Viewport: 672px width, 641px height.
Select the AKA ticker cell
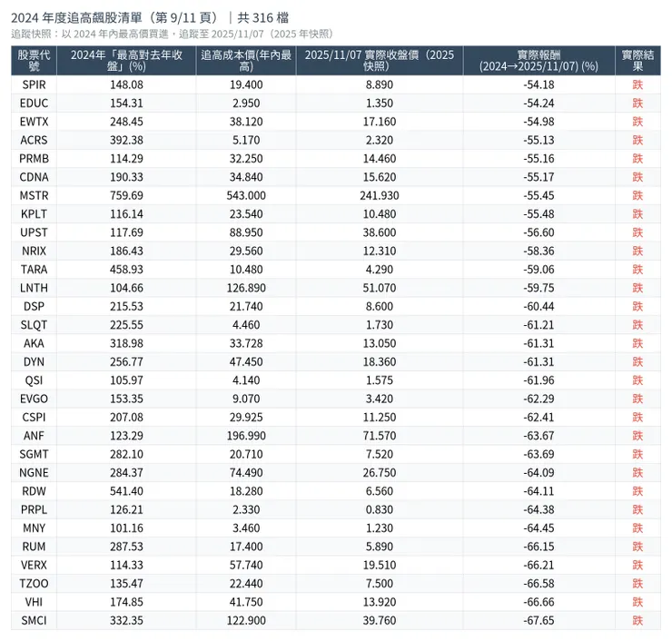coord(34,343)
